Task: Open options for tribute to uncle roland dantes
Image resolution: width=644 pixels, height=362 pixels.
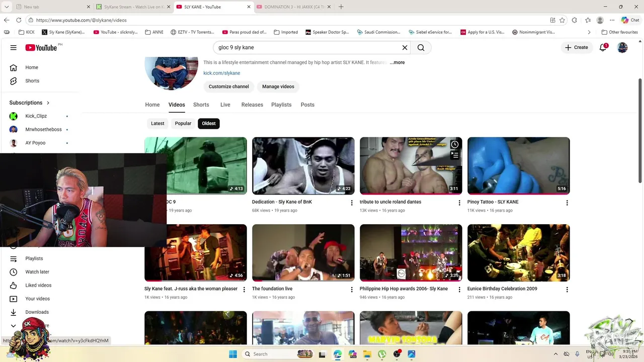Action: 459,203
